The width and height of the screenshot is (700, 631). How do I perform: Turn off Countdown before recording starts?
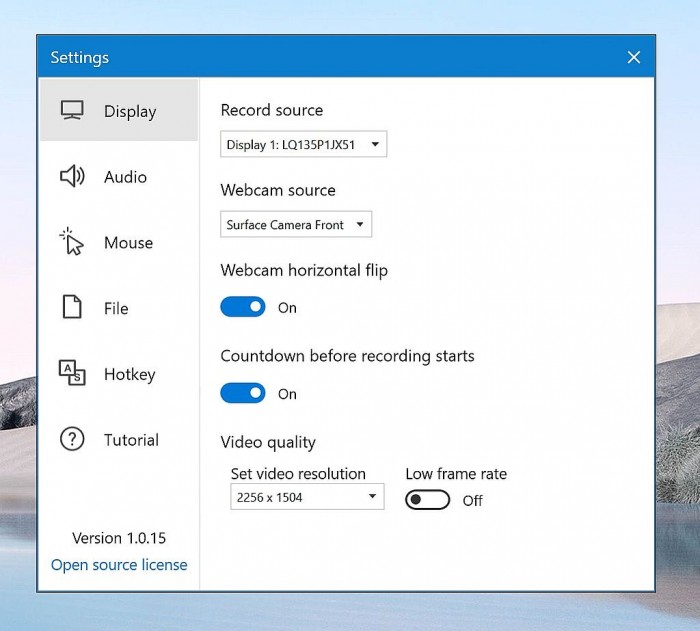pos(243,393)
